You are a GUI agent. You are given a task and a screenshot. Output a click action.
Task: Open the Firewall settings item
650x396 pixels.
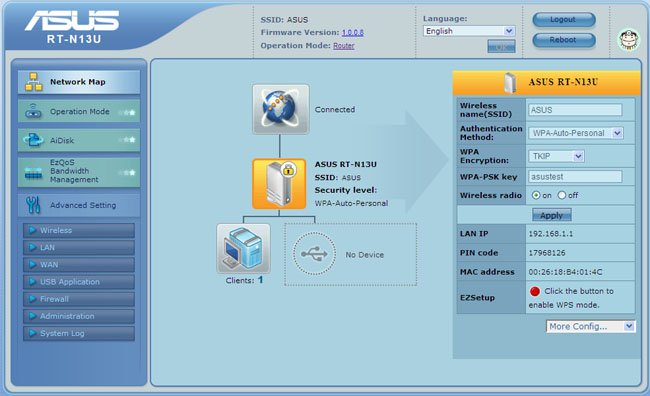[x=79, y=299]
